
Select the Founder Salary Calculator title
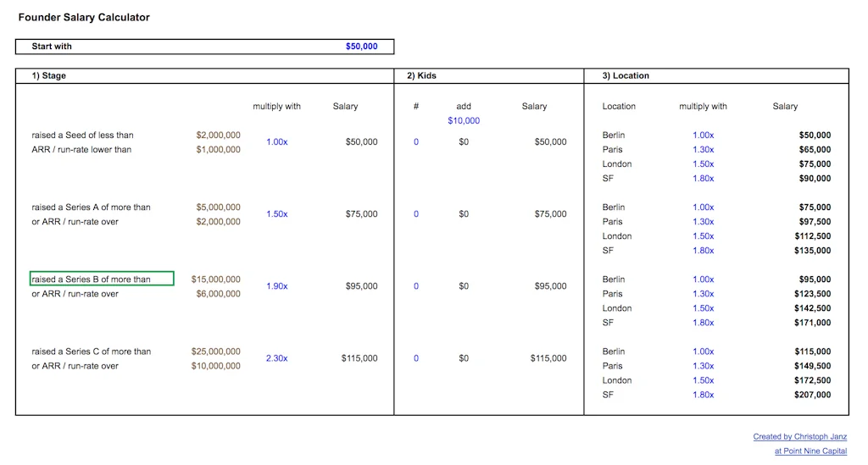coord(84,18)
